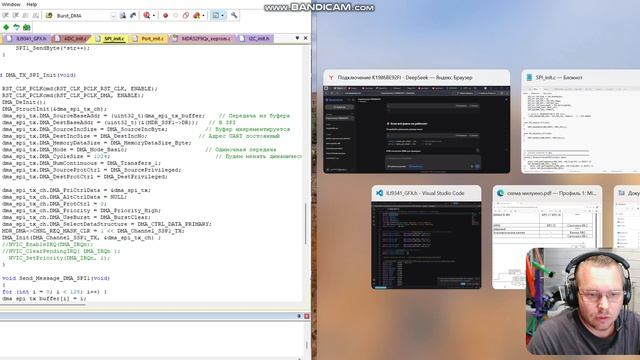Expand the window layout dropdown arrow
This screenshot has width=640, height=360.
click(x=223, y=16)
